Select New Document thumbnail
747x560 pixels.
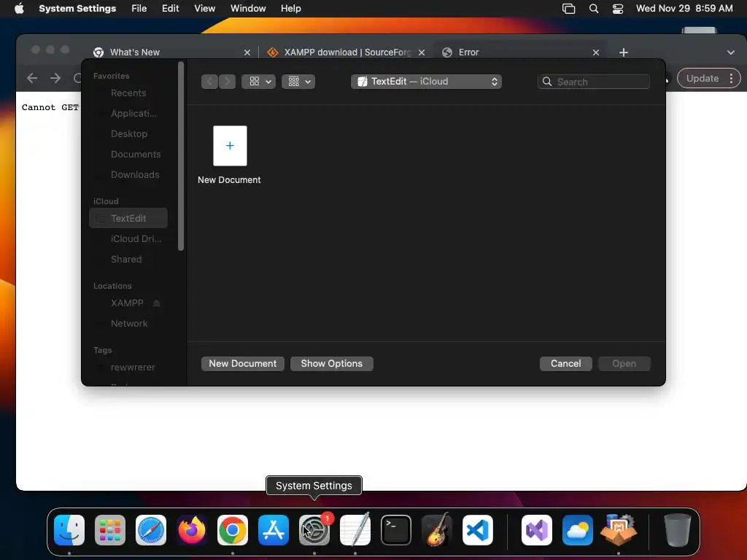[230, 146]
